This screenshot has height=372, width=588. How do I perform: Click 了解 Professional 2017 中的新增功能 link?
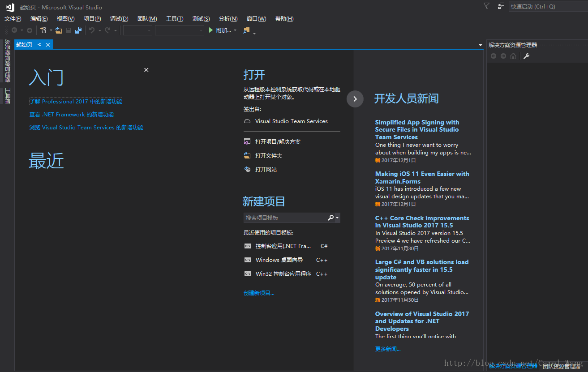point(76,102)
